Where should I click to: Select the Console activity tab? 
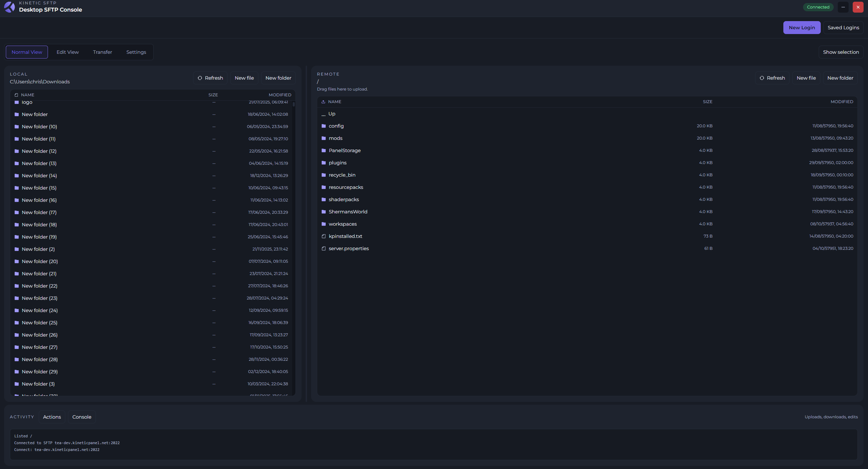(x=82, y=417)
